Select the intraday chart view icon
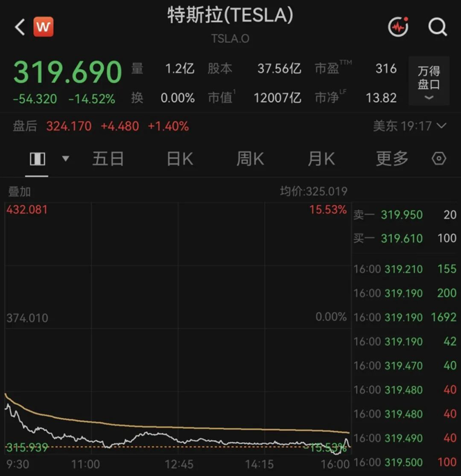The height and width of the screenshot is (476, 461). pos(37,158)
